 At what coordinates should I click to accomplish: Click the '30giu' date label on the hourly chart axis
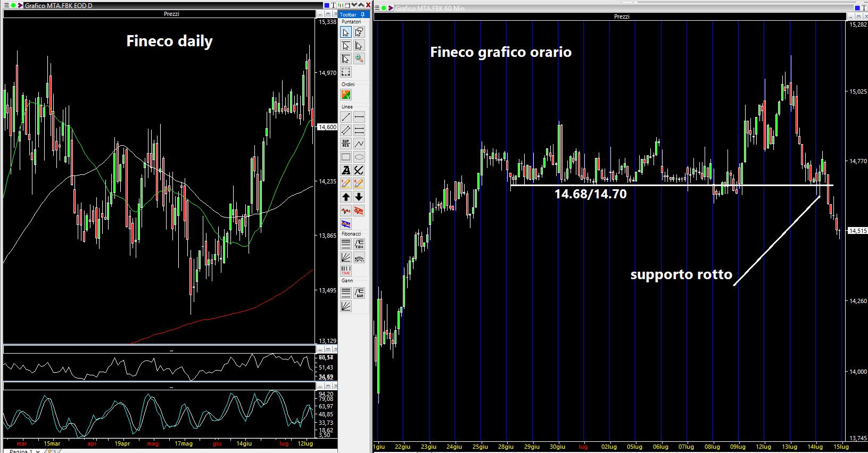(x=557, y=447)
